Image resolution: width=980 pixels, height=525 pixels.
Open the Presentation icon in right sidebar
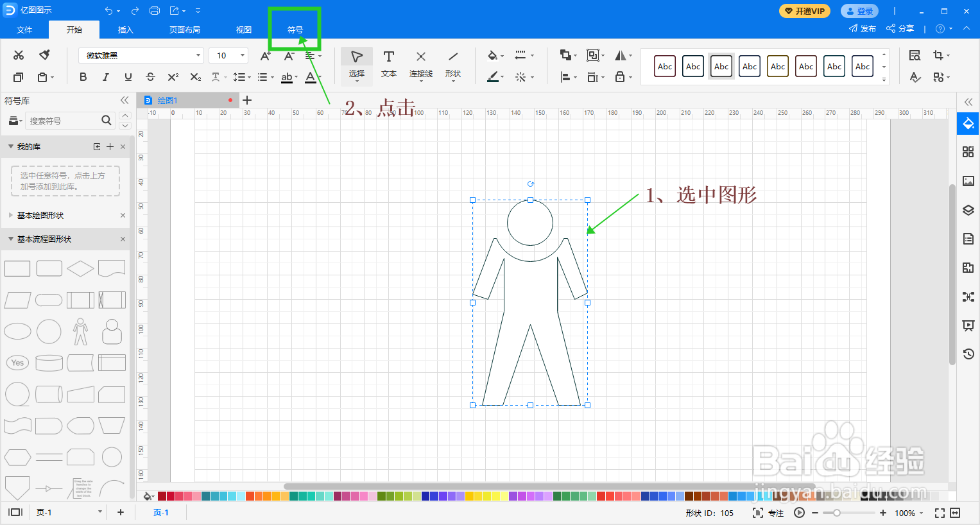click(968, 325)
